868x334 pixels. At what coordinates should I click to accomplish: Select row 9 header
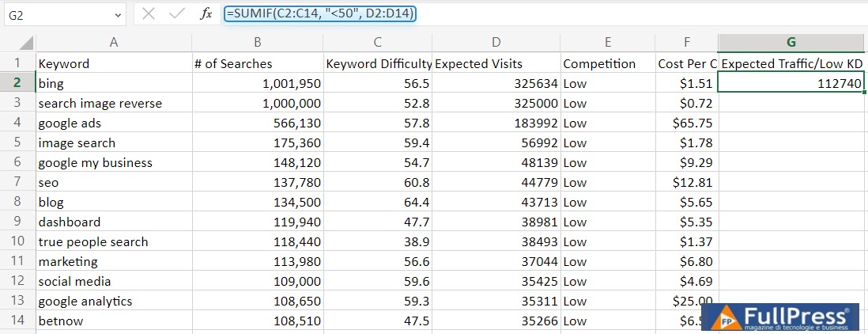coord(17,222)
